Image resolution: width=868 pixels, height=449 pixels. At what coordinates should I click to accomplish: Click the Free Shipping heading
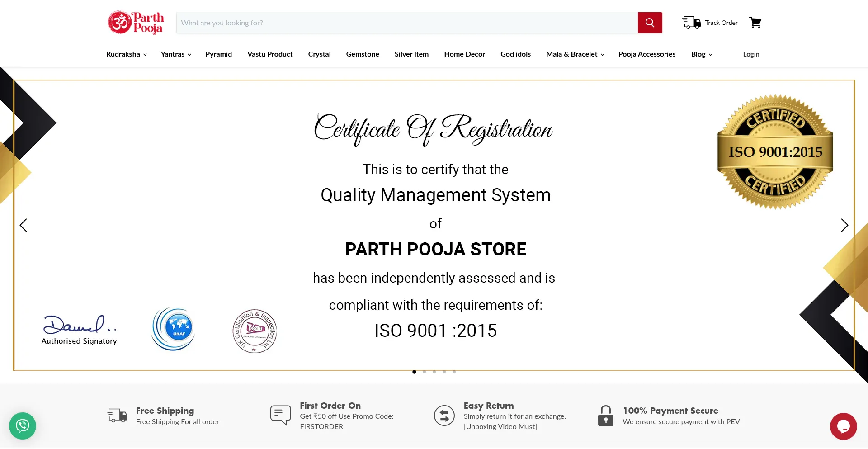click(165, 411)
